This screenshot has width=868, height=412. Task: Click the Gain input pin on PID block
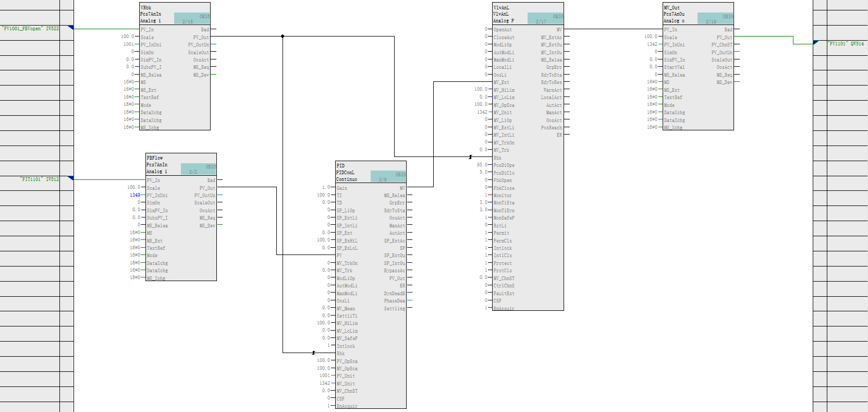point(342,188)
